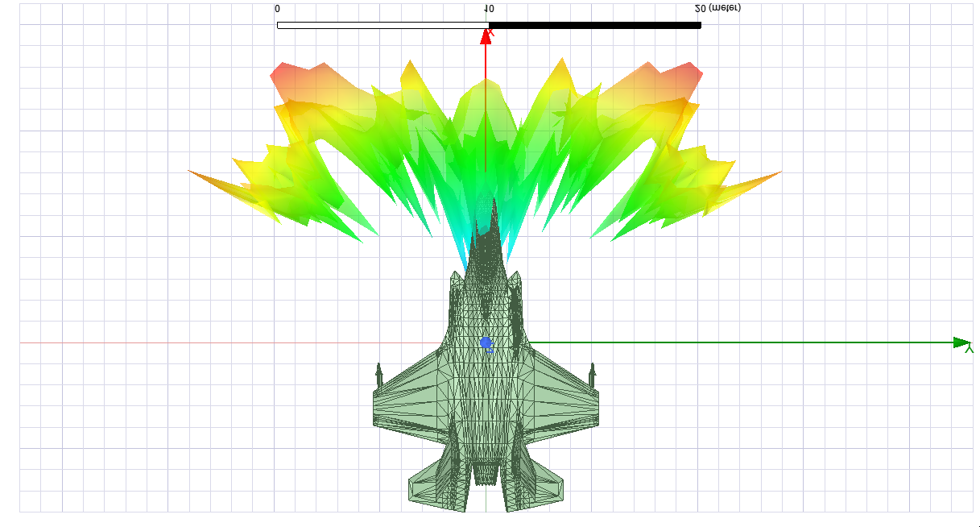This screenshot has width=980, height=527.
Task: Click the scale bar's 0 label
Action: tap(278, 9)
